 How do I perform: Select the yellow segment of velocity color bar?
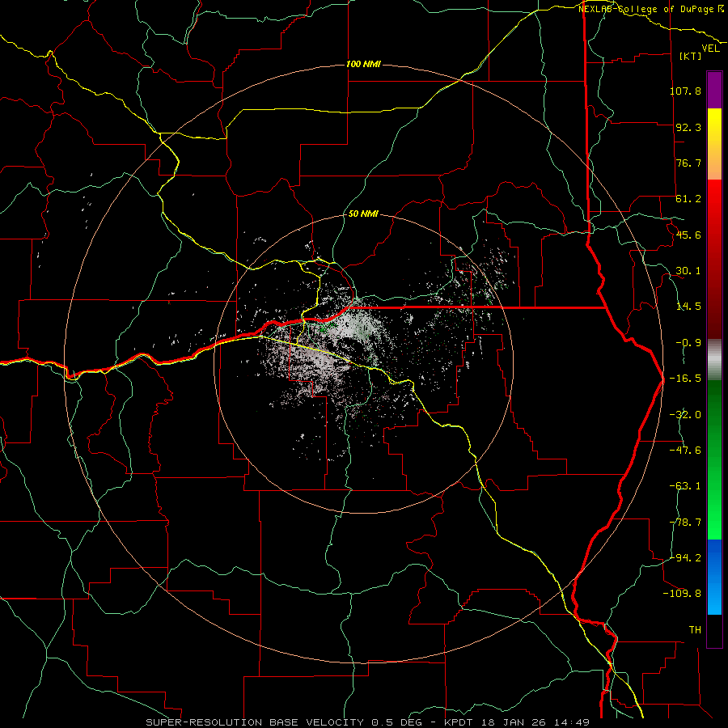714,144
